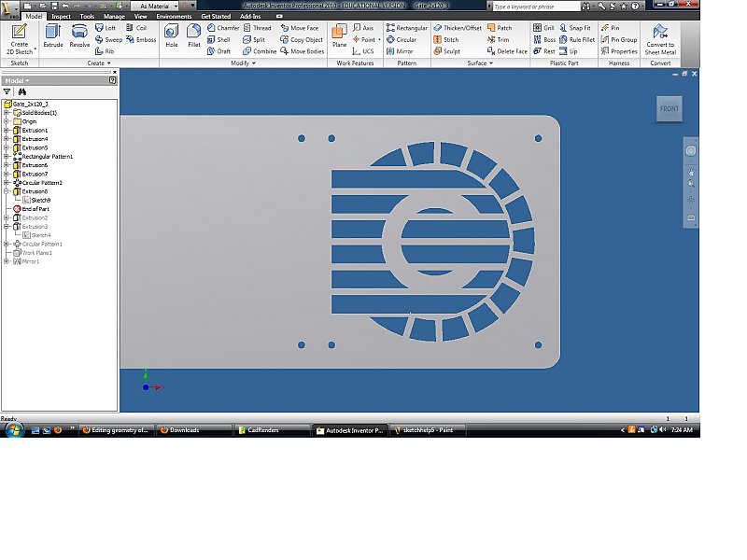The height and width of the screenshot is (560, 747).
Task: Choose the Rule Fillet tool
Action: click(577, 39)
